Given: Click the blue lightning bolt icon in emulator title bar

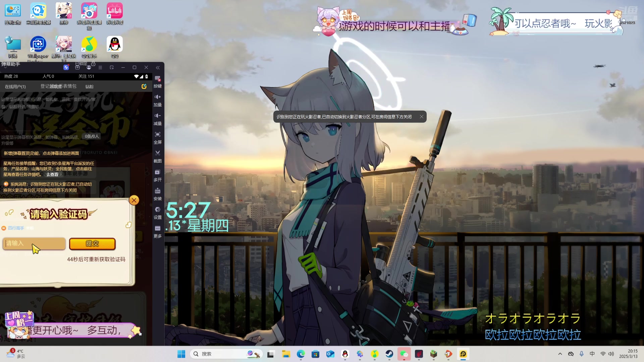Looking at the screenshot, I should click(66, 67).
